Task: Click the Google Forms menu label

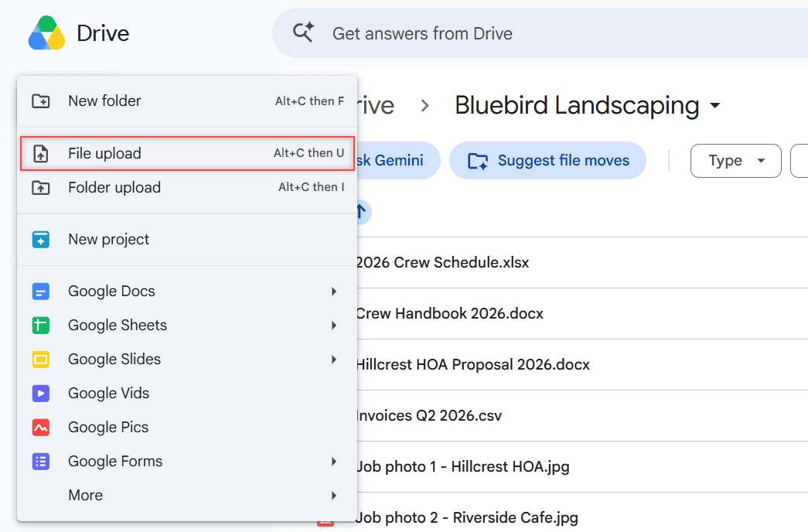Action: click(115, 462)
